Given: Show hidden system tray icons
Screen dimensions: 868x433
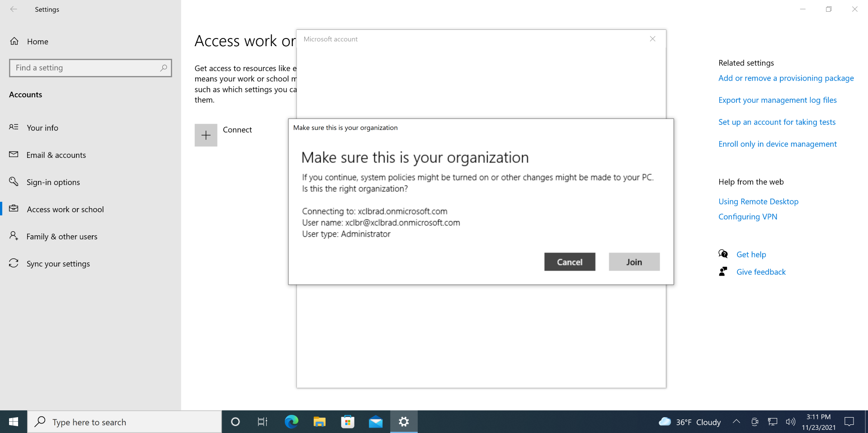Looking at the screenshot, I should (x=736, y=422).
